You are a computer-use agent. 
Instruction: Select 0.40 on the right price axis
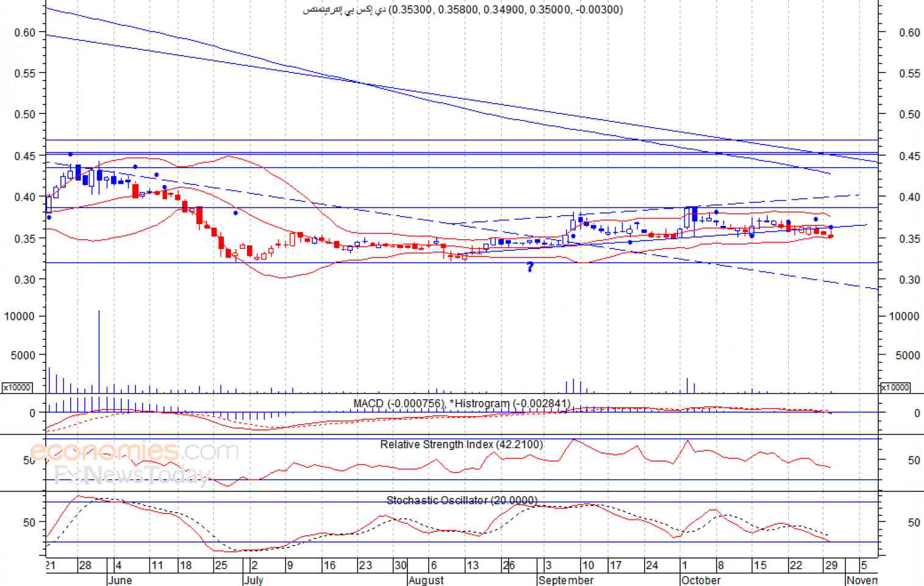[909, 197]
